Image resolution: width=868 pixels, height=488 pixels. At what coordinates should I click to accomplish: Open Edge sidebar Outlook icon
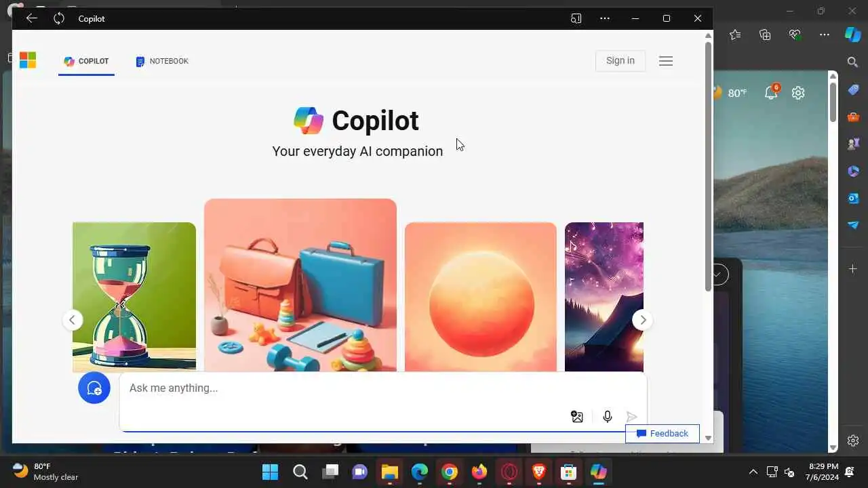click(x=853, y=198)
